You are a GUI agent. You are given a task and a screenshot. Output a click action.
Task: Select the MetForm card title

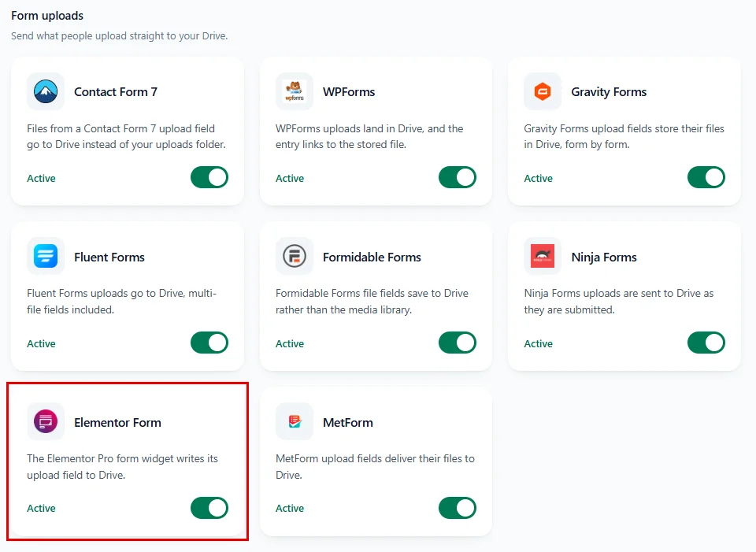(x=347, y=423)
